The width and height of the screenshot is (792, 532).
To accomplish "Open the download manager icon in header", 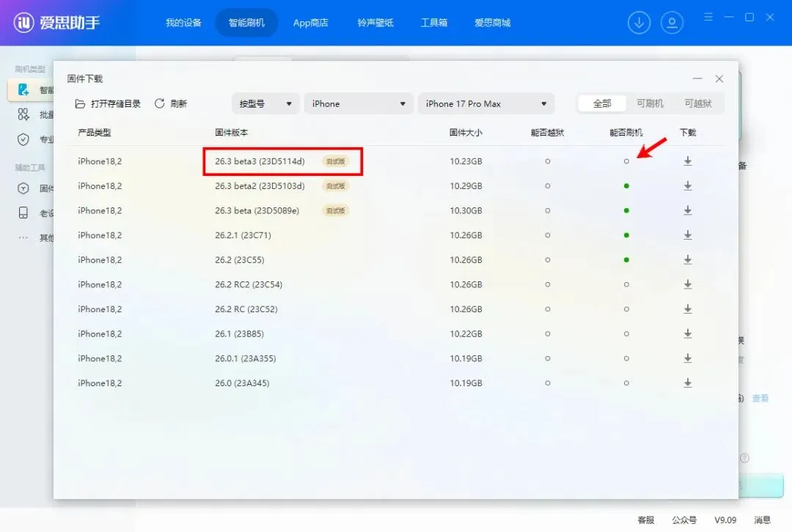I will point(639,23).
